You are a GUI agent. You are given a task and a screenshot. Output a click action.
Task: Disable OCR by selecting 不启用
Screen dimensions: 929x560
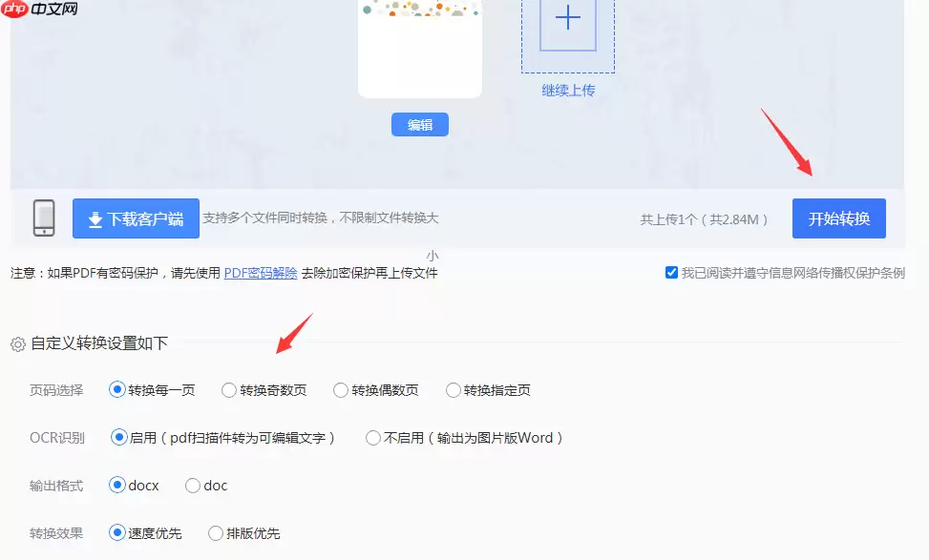click(x=372, y=438)
